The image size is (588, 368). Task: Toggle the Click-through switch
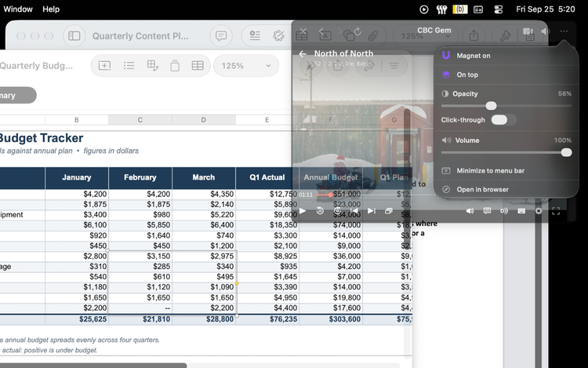pos(503,120)
